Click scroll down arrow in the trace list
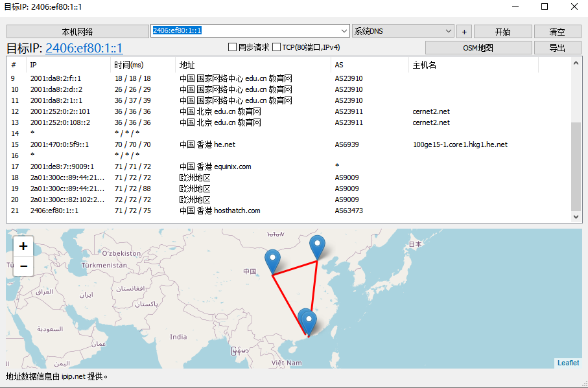This screenshot has height=388, width=588. pyautogui.click(x=576, y=218)
